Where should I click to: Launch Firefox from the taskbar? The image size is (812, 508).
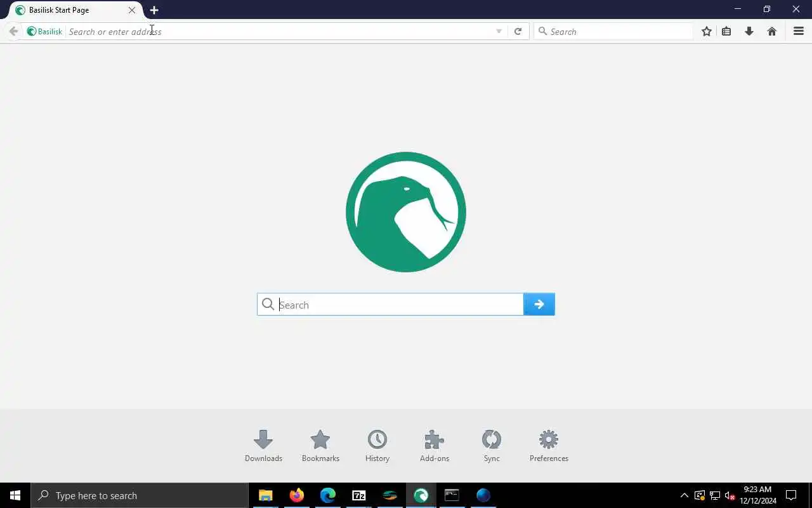[296, 495]
